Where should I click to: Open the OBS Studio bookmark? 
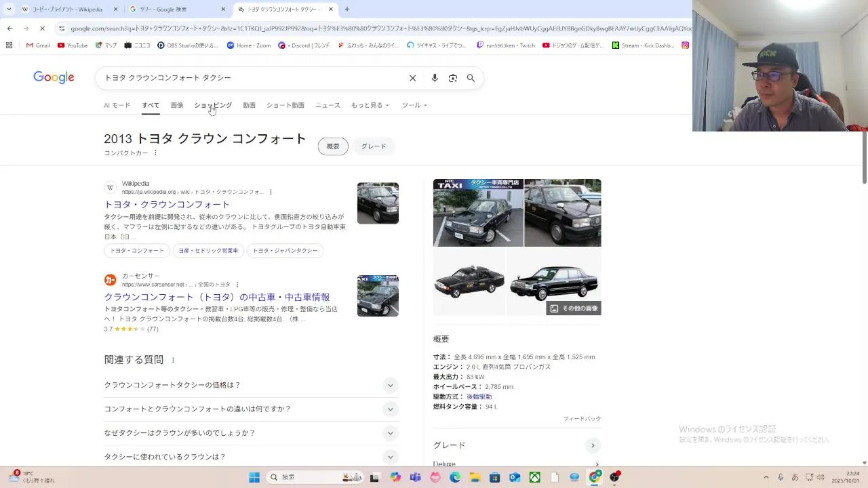[x=188, y=45]
